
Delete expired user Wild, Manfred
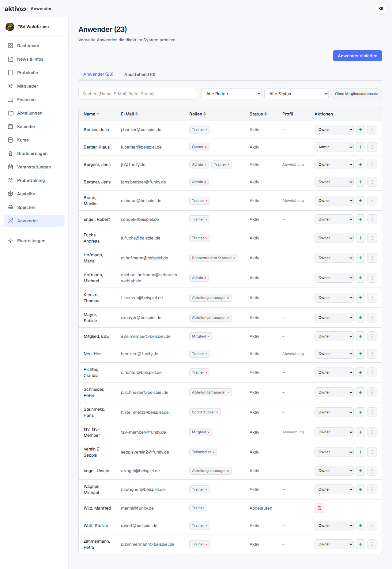[319, 508]
